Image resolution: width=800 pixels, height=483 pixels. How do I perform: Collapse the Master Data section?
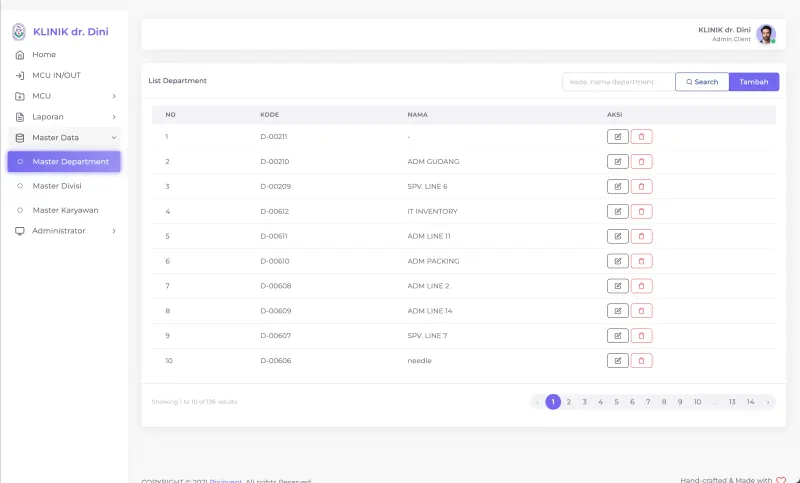coord(65,138)
